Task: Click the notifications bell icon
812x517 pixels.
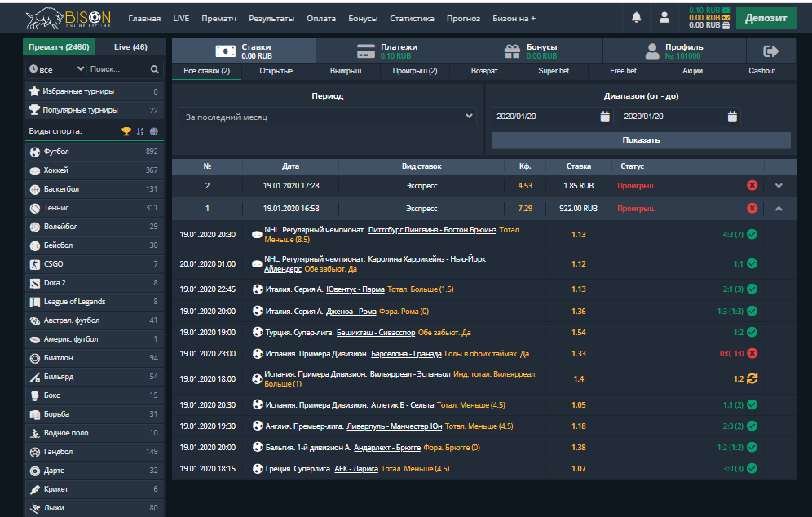Action: tap(637, 17)
